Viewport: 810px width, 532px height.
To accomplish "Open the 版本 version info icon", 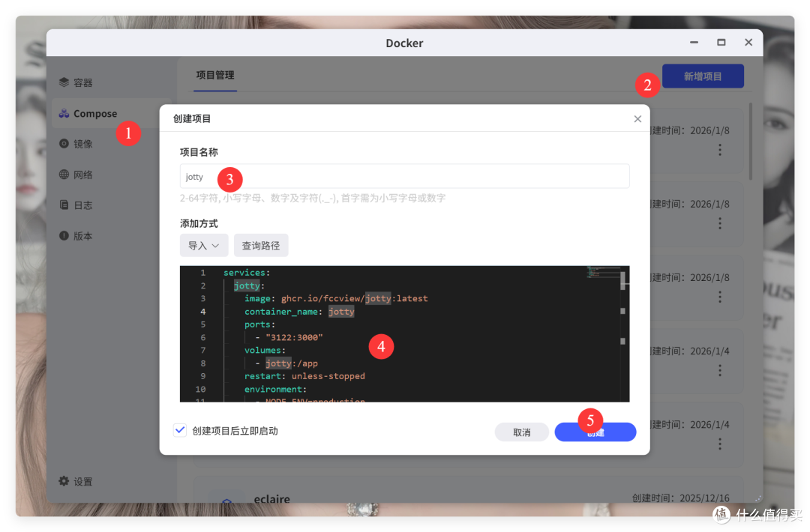I will tap(64, 236).
